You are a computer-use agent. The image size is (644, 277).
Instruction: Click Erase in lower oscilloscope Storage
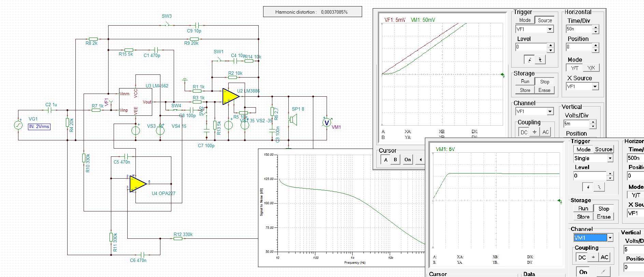pyautogui.click(x=603, y=217)
